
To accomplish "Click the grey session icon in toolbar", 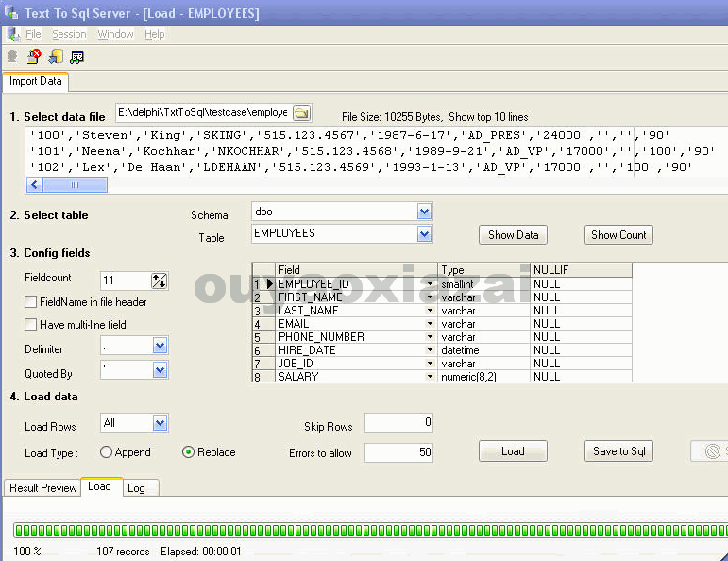I will pos(12,57).
